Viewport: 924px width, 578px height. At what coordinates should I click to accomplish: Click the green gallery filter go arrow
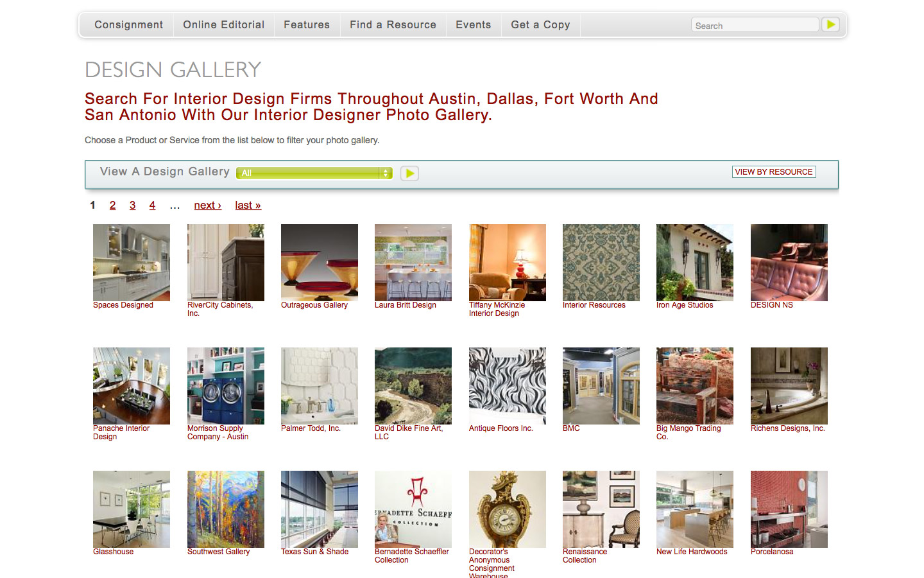(x=409, y=173)
